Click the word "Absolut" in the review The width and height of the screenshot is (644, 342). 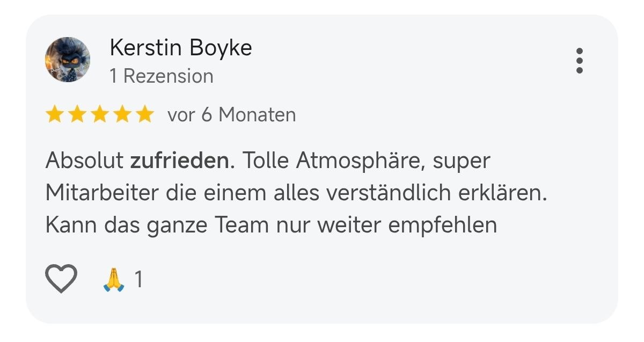85,161
